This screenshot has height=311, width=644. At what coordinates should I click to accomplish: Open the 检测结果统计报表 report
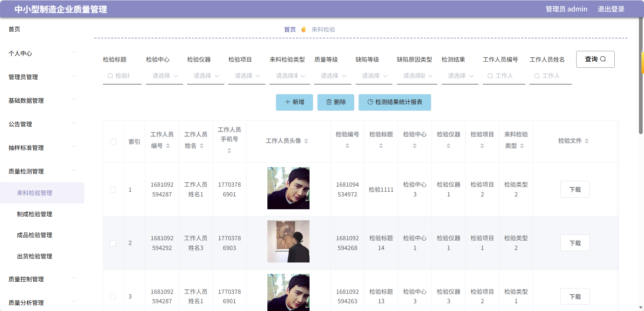pos(395,102)
